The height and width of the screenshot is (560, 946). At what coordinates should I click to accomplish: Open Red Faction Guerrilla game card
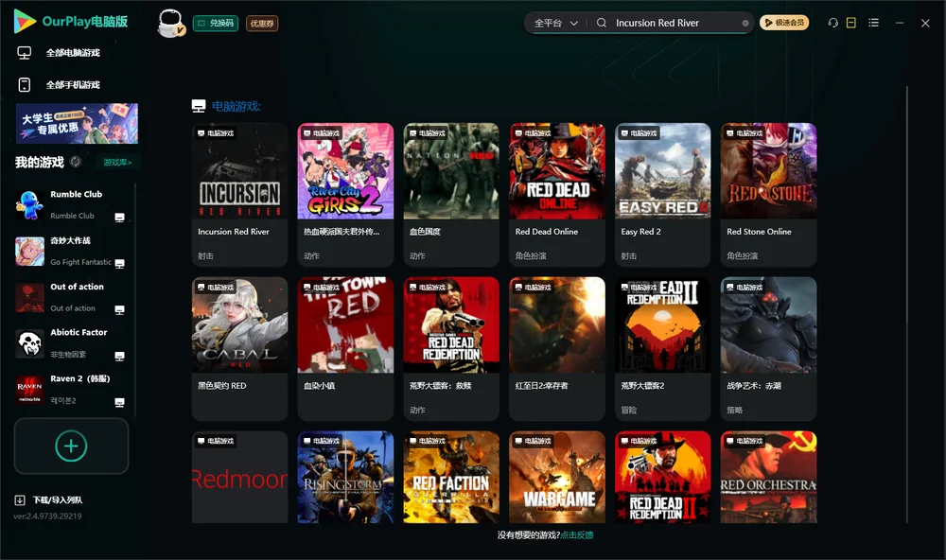451,477
